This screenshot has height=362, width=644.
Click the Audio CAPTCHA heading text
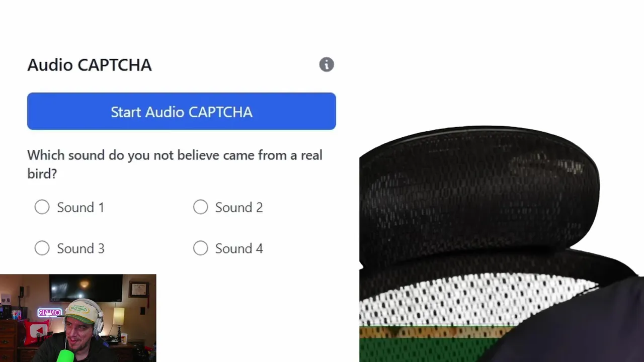pyautogui.click(x=90, y=65)
